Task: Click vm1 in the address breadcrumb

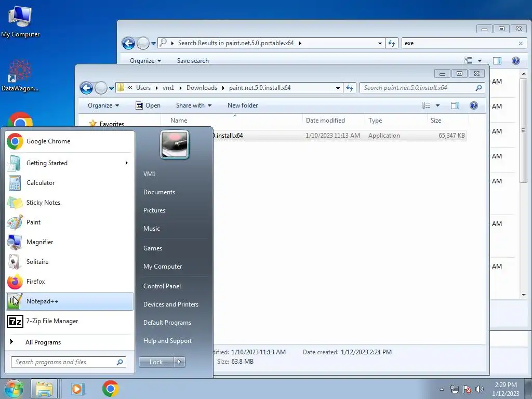Action: [x=168, y=88]
